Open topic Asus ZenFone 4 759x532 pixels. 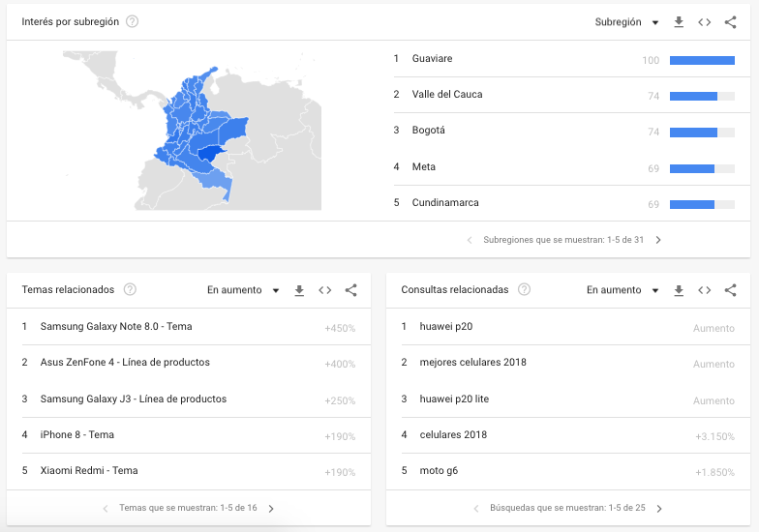point(125,362)
